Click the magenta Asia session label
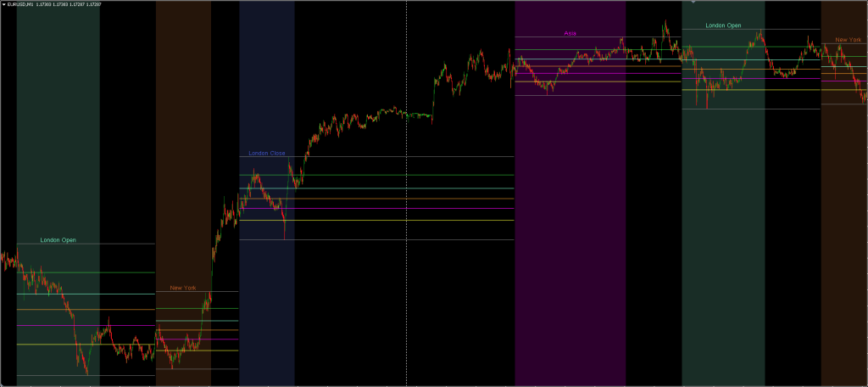Screen dimensions: 868x387 (570, 33)
